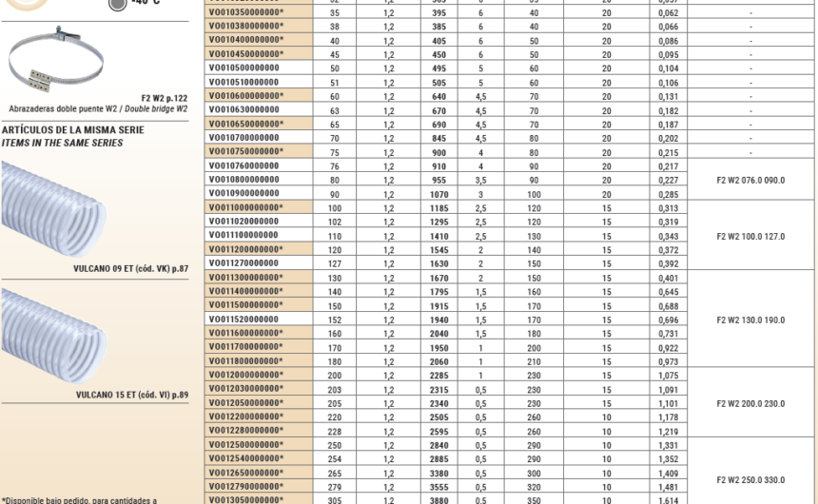Open the F2 W2 p.122 page reference
The height and width of the screenshot is (504, 818).
pos(164,98)
